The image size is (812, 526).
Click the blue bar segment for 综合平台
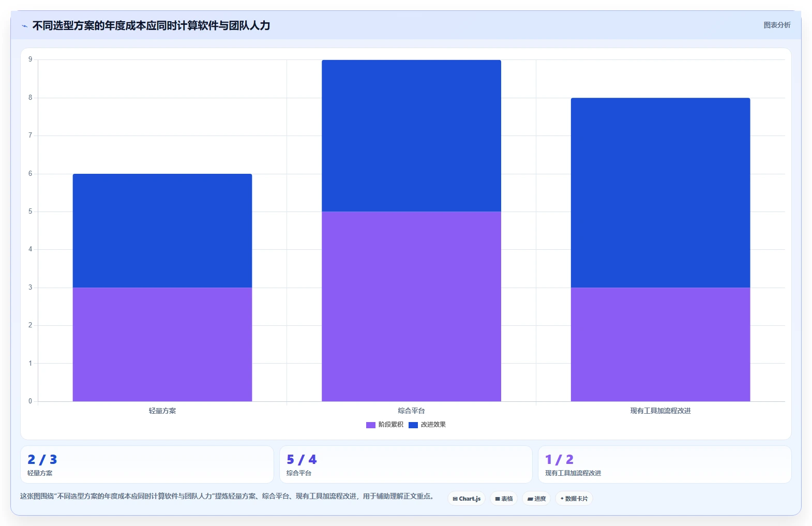coord(411,136)
